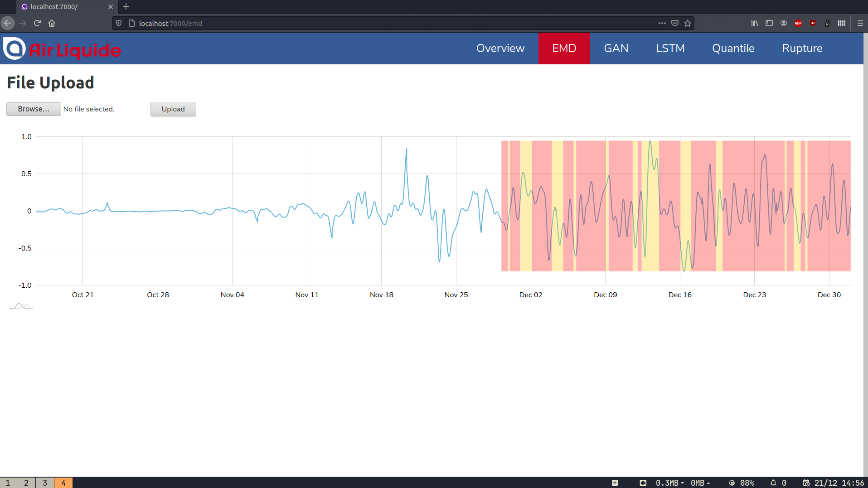Bookmark this page with the star
This screenshot has width=868, height=488.
coord(688,23)
